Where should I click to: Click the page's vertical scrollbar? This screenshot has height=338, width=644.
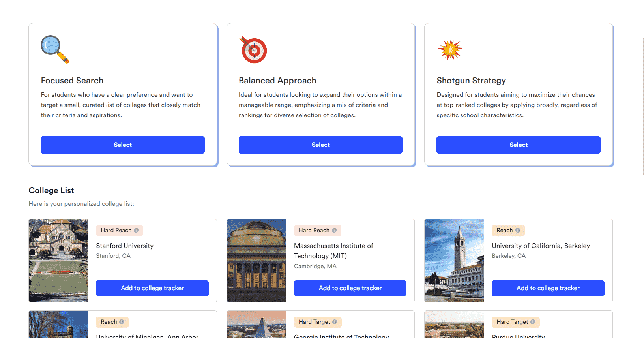point(643,107)
